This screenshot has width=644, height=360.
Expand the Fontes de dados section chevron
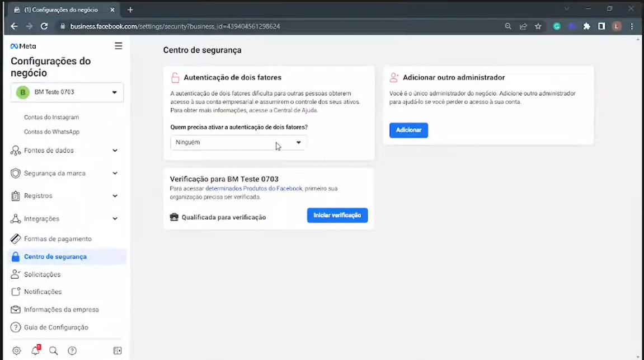point(115,151)
